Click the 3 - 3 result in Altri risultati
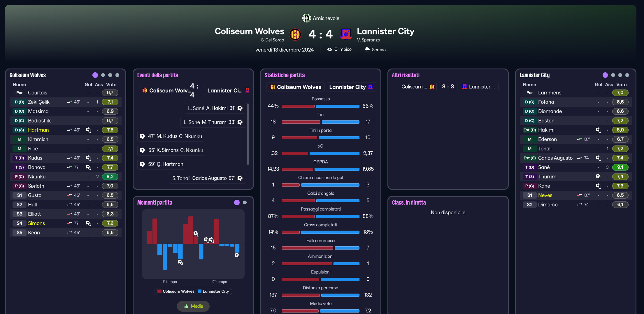 [448, 87]
